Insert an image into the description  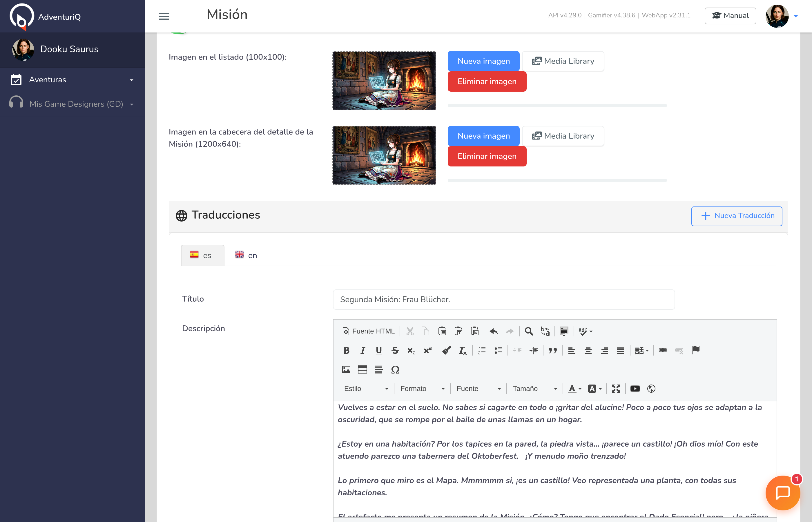[346, 369]
